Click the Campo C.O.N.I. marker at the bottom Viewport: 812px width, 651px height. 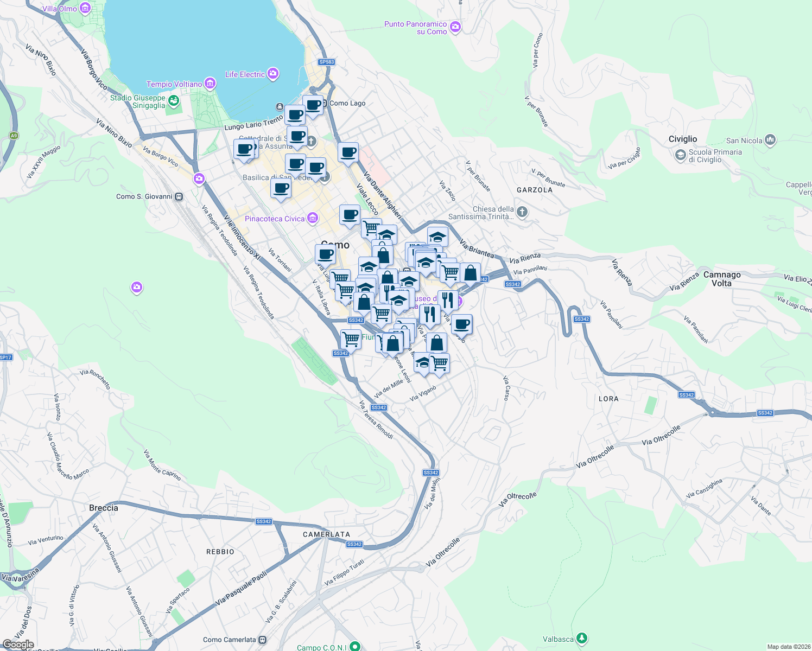pyautogui.click(x=356, y=647)
